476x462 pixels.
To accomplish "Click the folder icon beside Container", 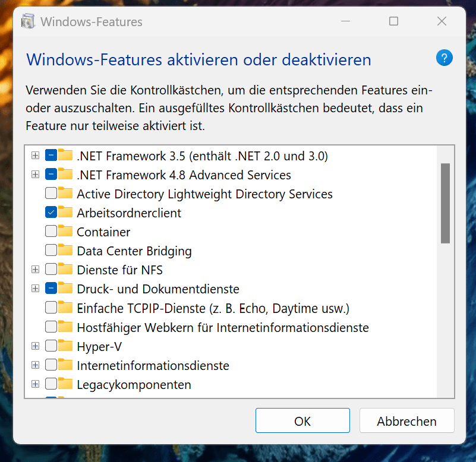I will (65, 232).
